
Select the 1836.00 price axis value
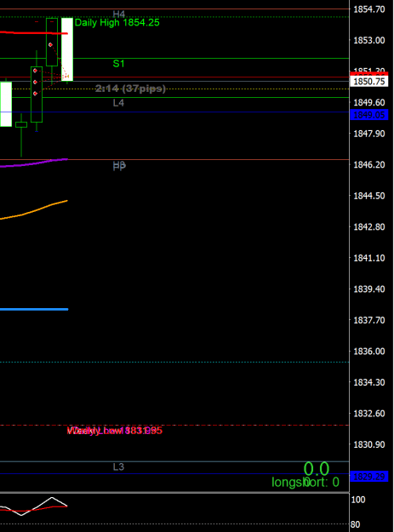point(369,352)
